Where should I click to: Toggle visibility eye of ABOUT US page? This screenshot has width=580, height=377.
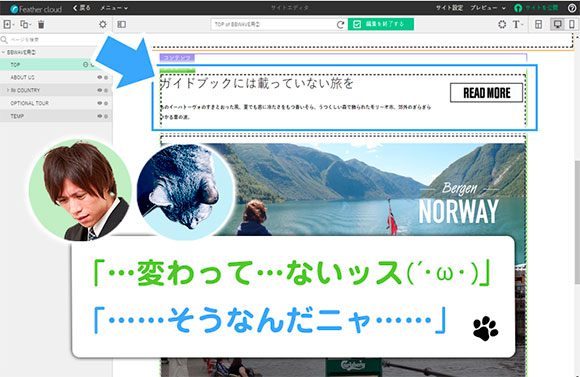click(100, 77)
